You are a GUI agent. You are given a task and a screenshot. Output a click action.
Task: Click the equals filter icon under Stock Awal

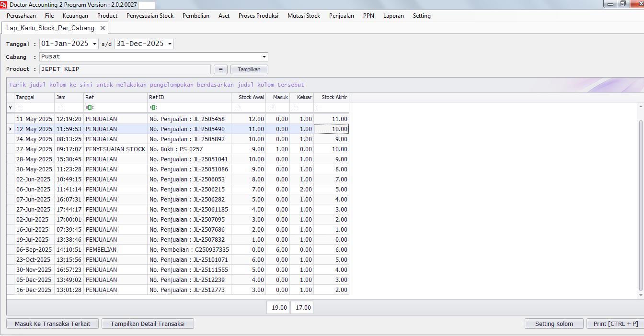(x=237, y=108)
